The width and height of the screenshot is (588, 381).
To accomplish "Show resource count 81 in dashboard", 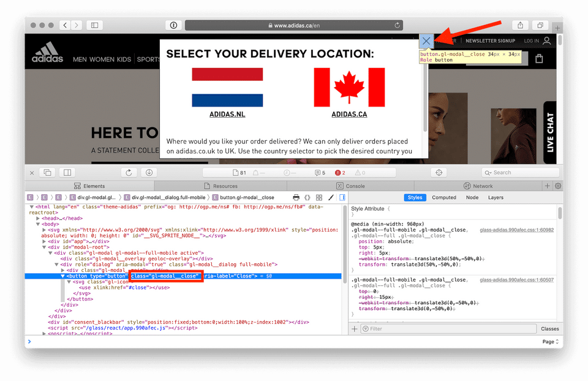I will coord(239,173).
